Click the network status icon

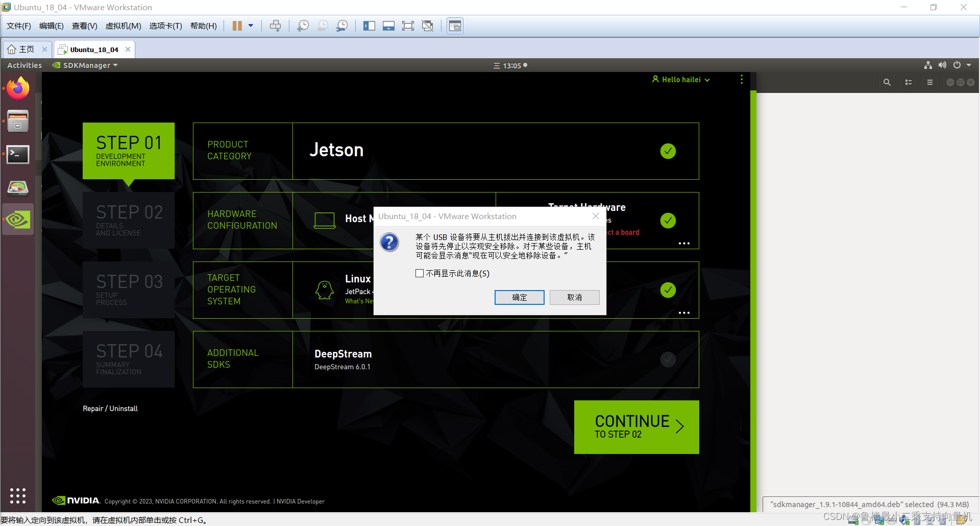tap(928, 65)
